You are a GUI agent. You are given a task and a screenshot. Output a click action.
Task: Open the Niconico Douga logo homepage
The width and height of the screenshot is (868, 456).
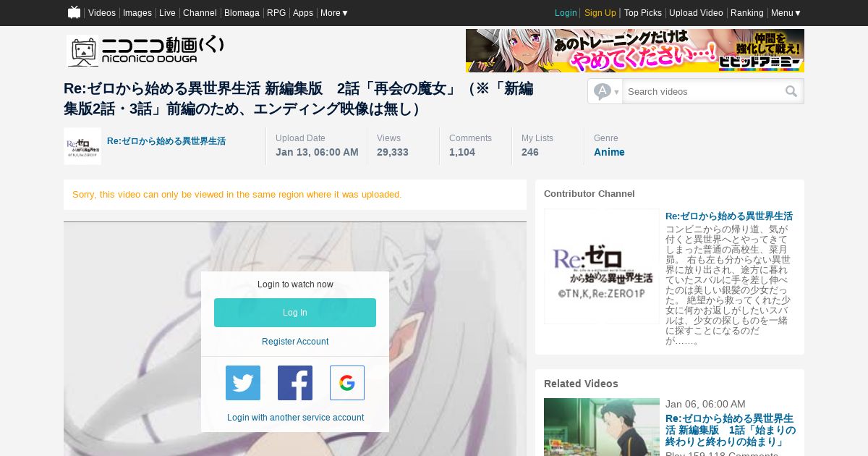145,51
